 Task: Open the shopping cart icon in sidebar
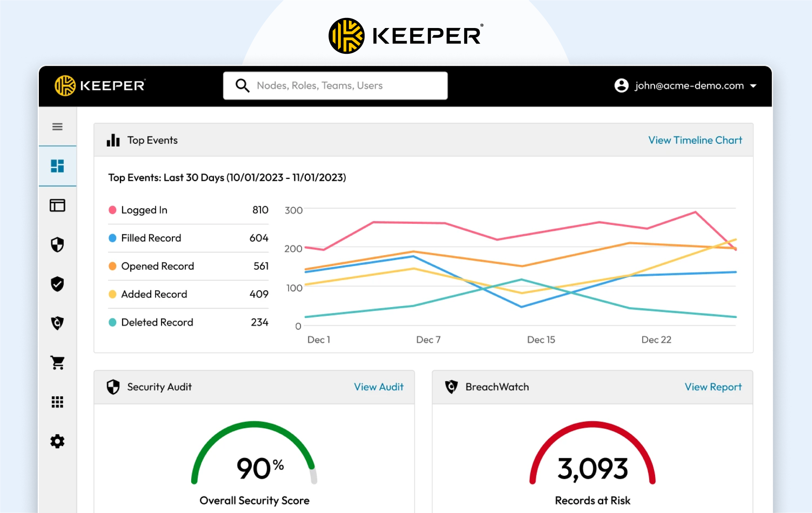click(x=58, y=362)
